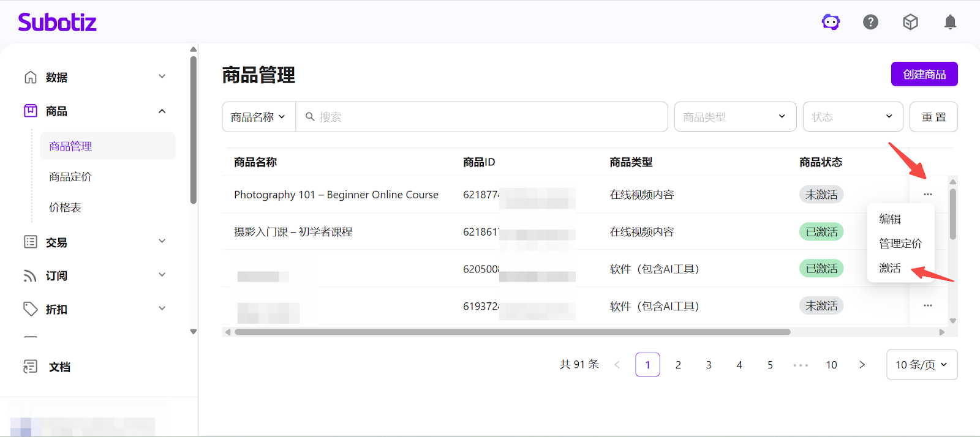
Task: Select 激活 from the context menu
Action: click(x=890, y=268)
